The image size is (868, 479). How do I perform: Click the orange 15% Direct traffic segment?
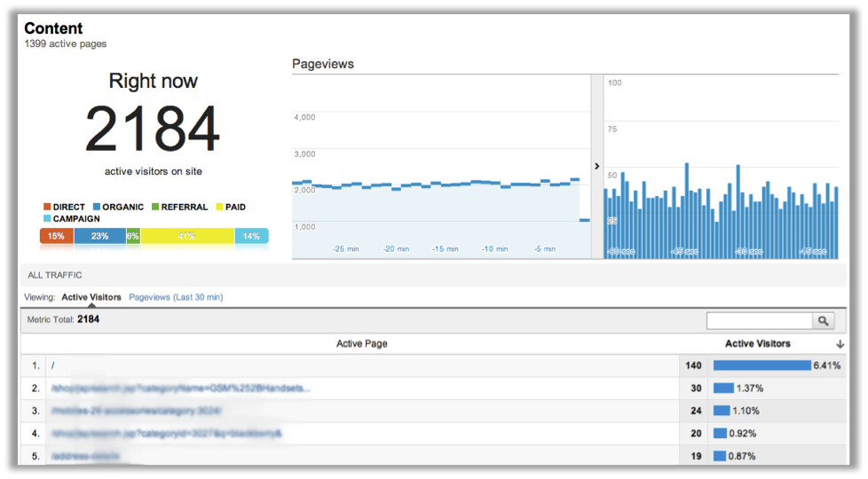(56, 236)
